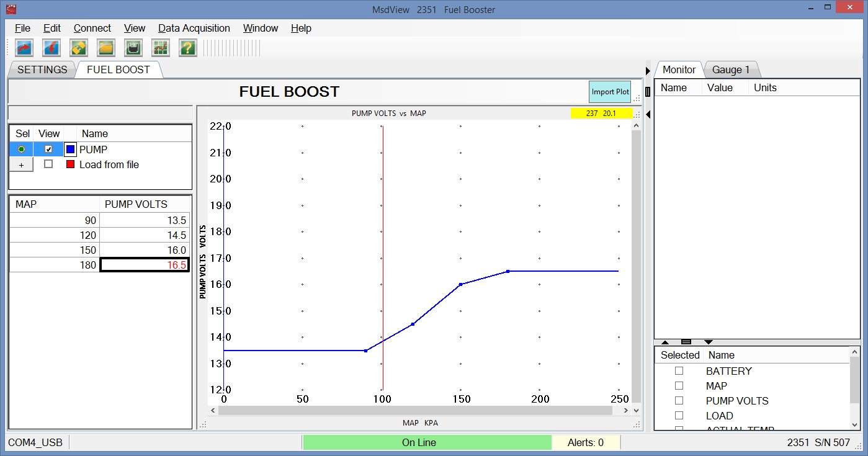Click the yellow plug connect toolbar icon
Image resolution: width=868 pixels, height=456 pixels.
(x=79, y=48)
